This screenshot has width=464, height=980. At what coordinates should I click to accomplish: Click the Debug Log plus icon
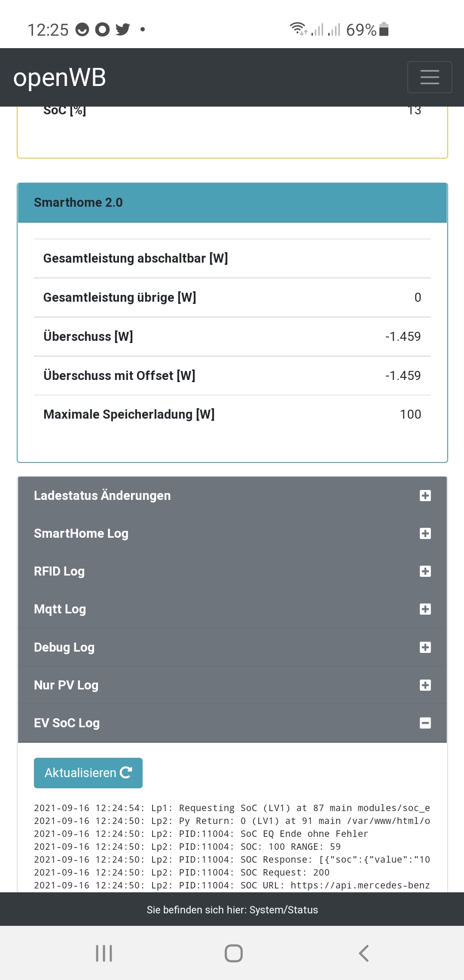[425, 647]
